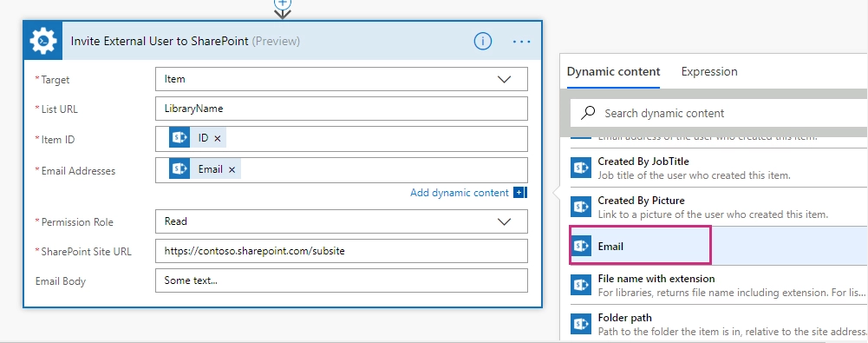Click the Email Body field with Some text
The height and width of the screenshot is (343, 868).
tap(342, 280)
